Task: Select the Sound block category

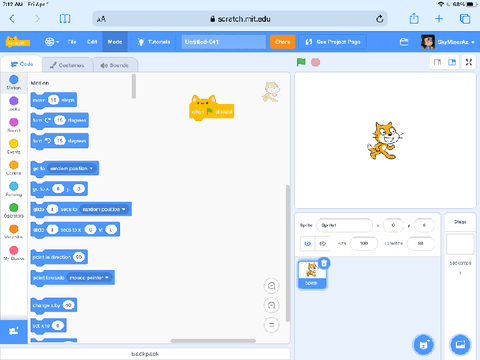Action: pyautogui.click(x=14, y=125)
